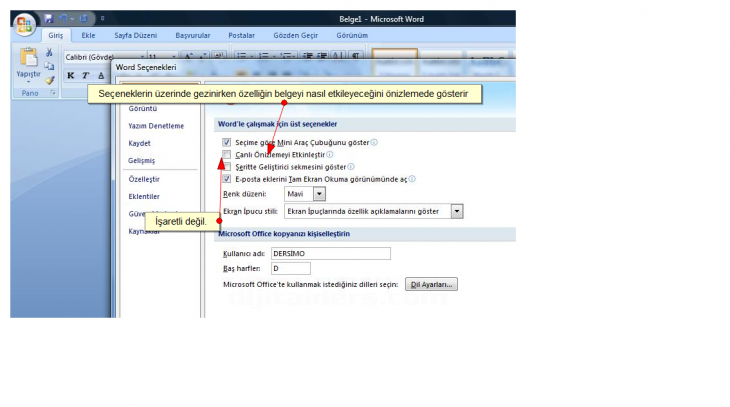The width and height of the screenshot is (730, 407).
Task: Click the Cut scissors icon
Action: coord(49,53)
